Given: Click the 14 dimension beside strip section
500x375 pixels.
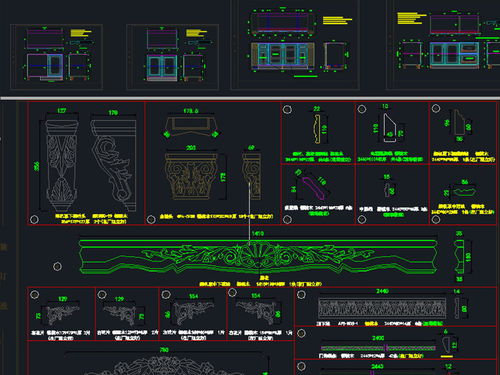Looking at the screenshot, I should (456, 291).
